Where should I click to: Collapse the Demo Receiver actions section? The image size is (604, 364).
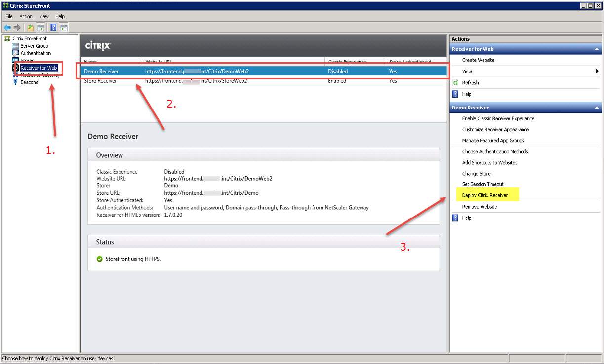(x=597, y=107)
